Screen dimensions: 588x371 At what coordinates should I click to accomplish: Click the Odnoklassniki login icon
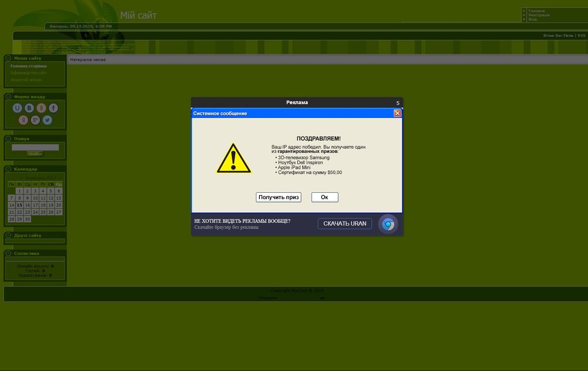(x=41, y=108)
